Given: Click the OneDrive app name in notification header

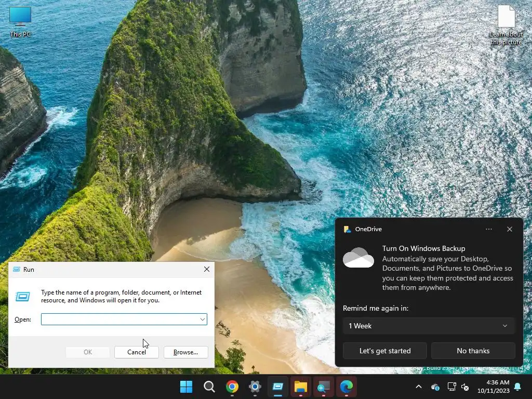Looking at the screenshot, I should [368, 229].
